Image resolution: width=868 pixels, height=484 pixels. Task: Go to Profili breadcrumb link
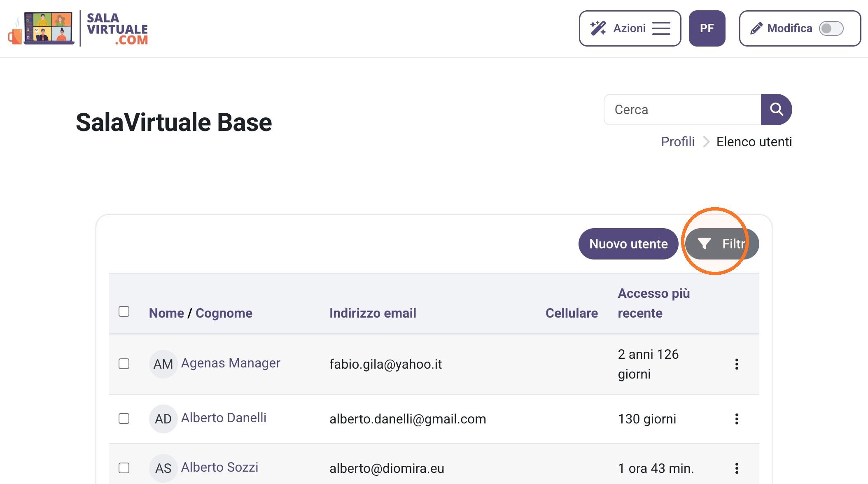(x=677, y=142)
